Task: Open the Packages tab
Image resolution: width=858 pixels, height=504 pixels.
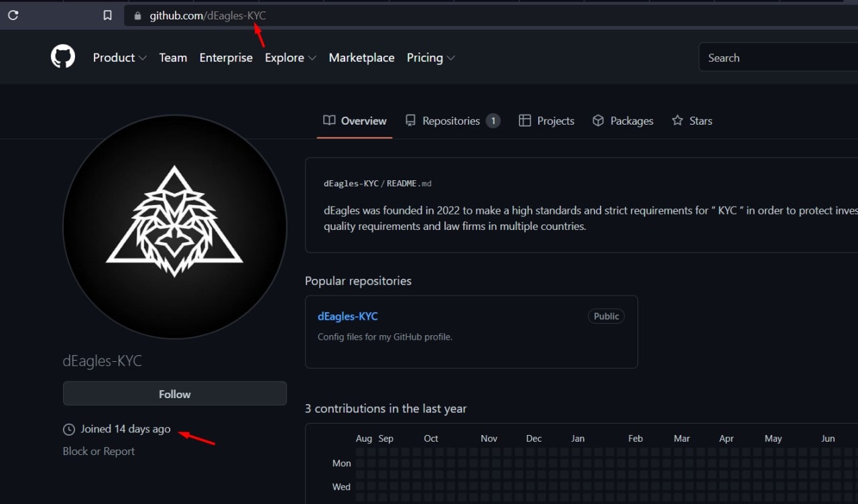Action: (x=623, y=121)
